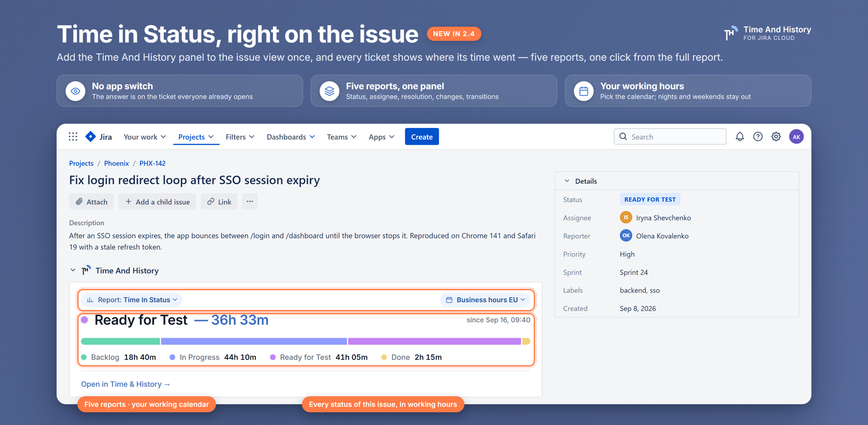Image resolution: width=868 pixels, height=425 pixels.
Task: Click the Time And History panel logo
Action: click(86, 270)
